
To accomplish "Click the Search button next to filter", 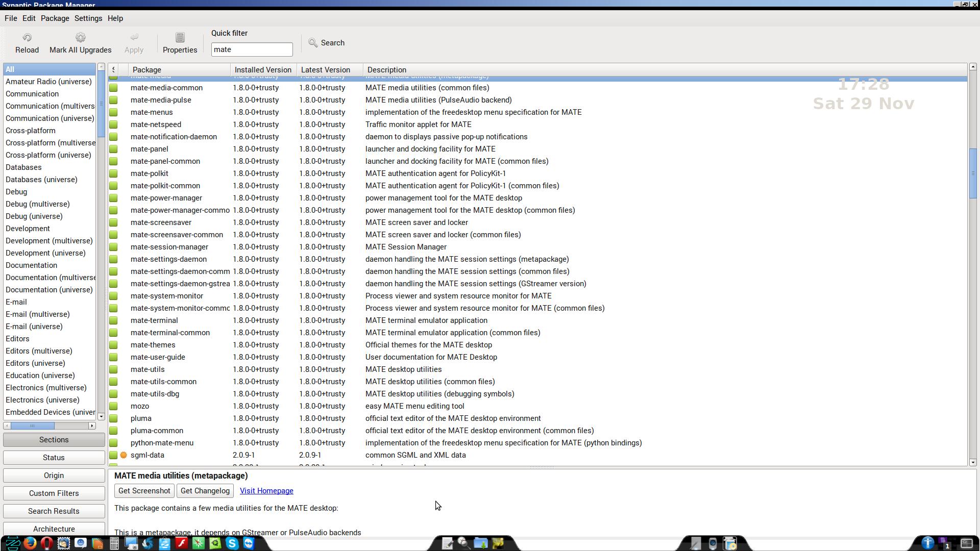I will (327, 42).
